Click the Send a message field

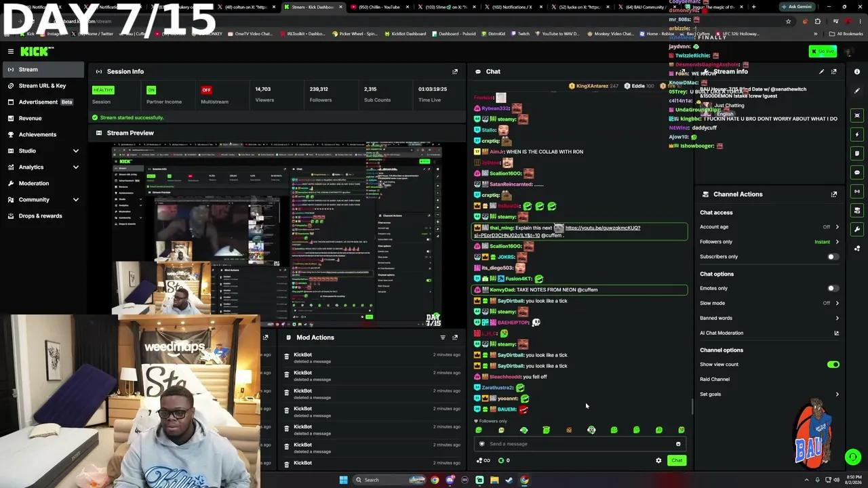pyautogui.click(x=579, y=444)
